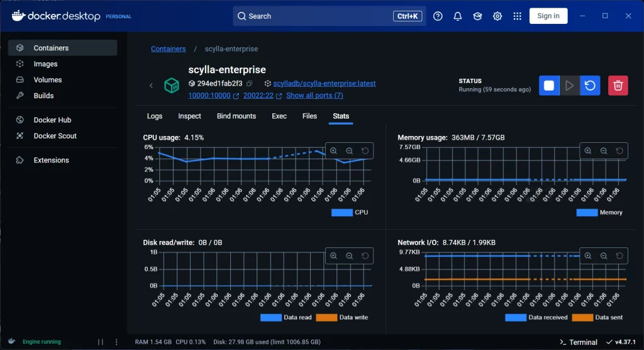This screenshot has width=644, height=350.
Task: Toggle Data received series in legend
Action: [x=536, y=317]
